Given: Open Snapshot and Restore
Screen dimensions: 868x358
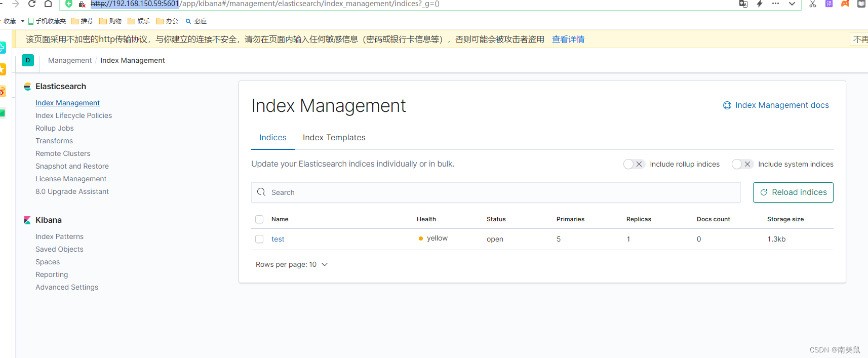Looking at the screenshot, I should (x=72, y=166).
